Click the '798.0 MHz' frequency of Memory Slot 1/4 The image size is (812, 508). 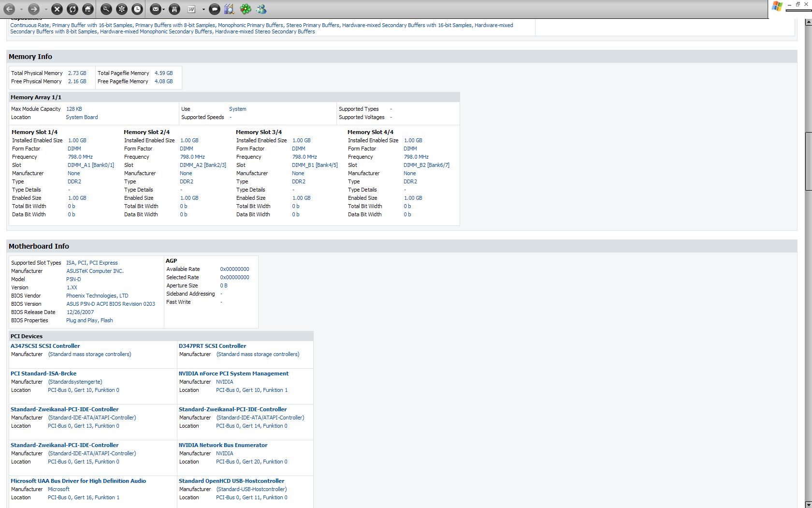click(80, 157)
